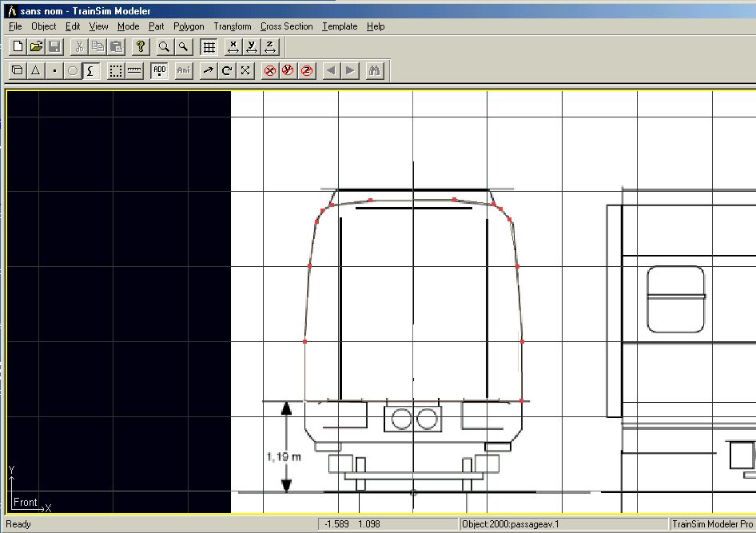This screenshot has height=533, width=756.
Task: Toggle the ADD point mode button
Action: click(x=159, y=71)
